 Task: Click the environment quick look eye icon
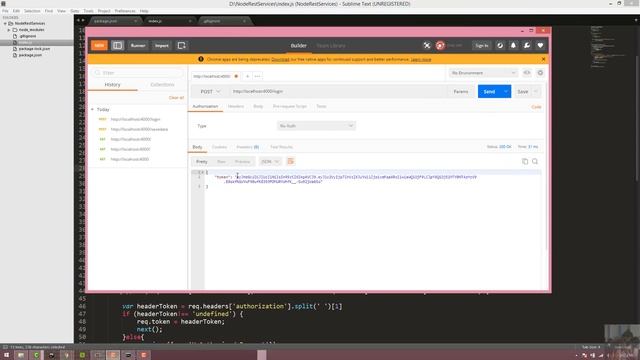(x=527, y=73)
